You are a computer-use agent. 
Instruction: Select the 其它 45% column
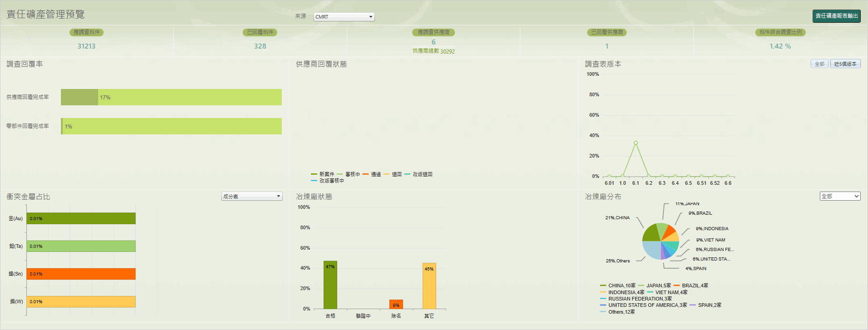pyautogui.click(x=429, y=286)
